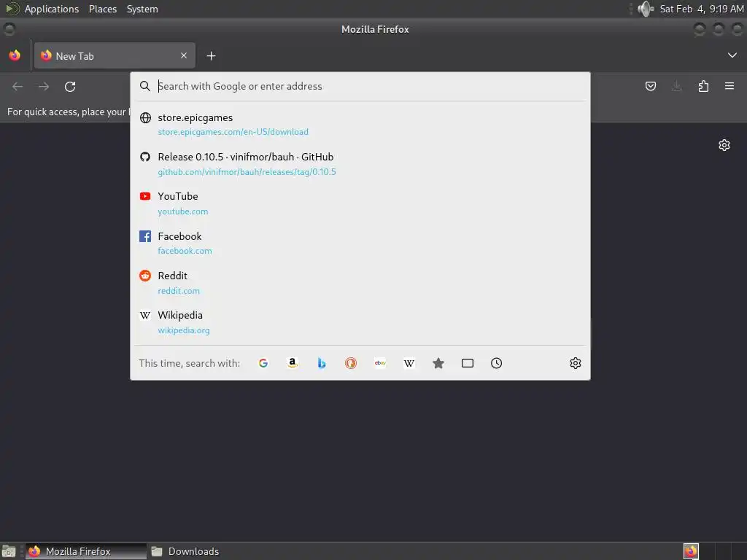
Task: Open Facebook suggestion
Action: click(360, 243)
